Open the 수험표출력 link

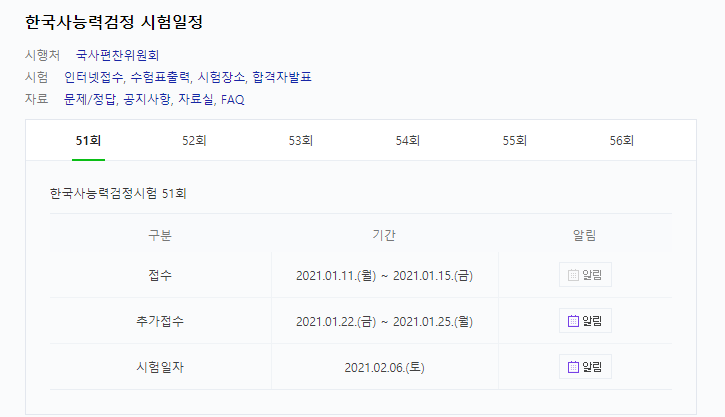tap(160, 77)
